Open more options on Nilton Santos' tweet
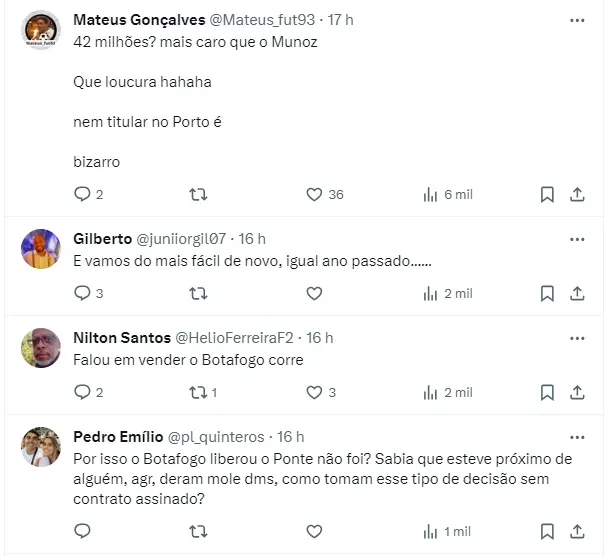The image size is (608, 557). 577,338
